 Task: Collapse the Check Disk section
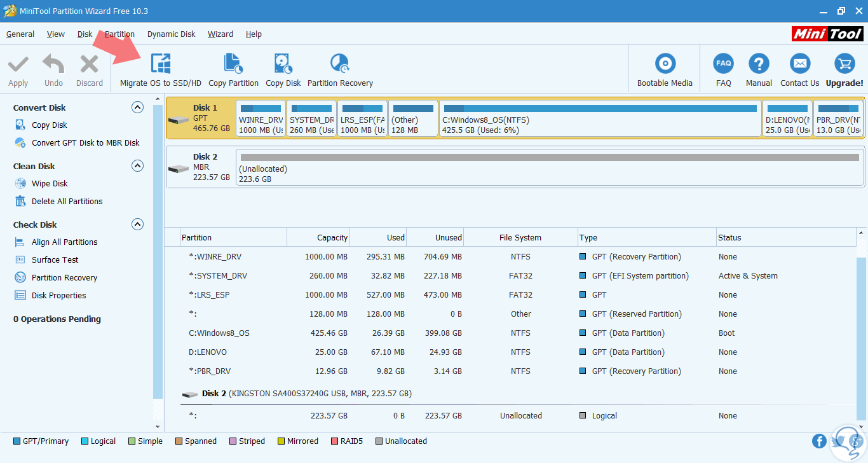(x=137, y=225)
